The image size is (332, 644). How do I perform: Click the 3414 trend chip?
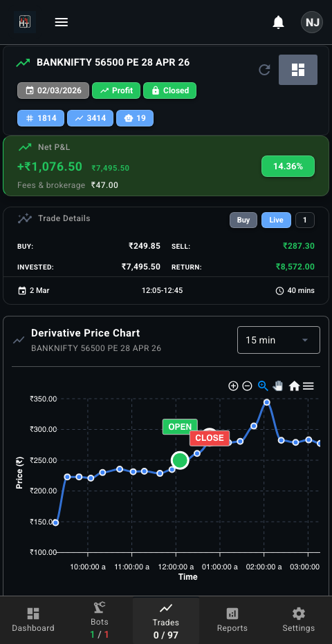pos(91,118)
